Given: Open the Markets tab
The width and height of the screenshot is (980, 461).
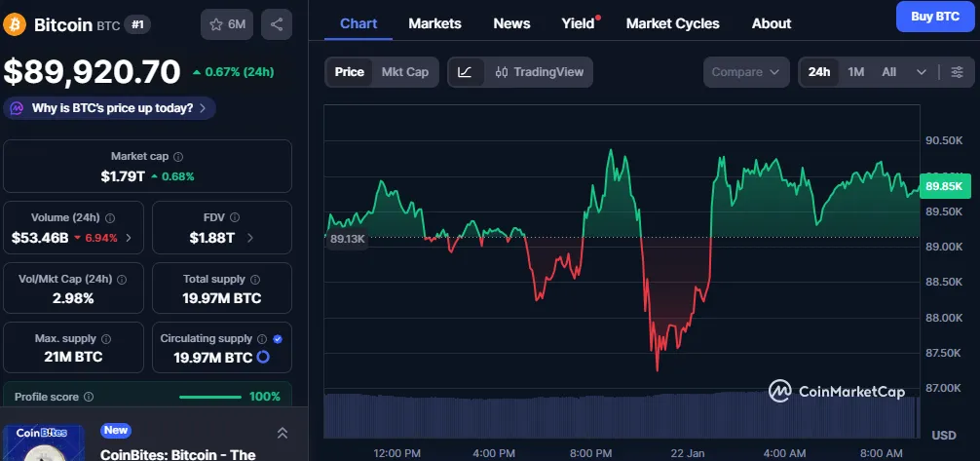Looking at the screenshot, I should point(435,23).
